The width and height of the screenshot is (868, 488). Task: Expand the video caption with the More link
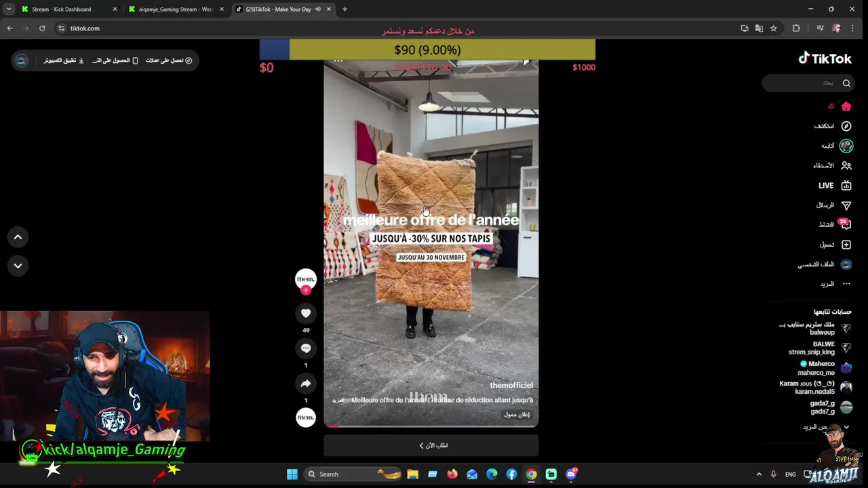coord(338,401)
